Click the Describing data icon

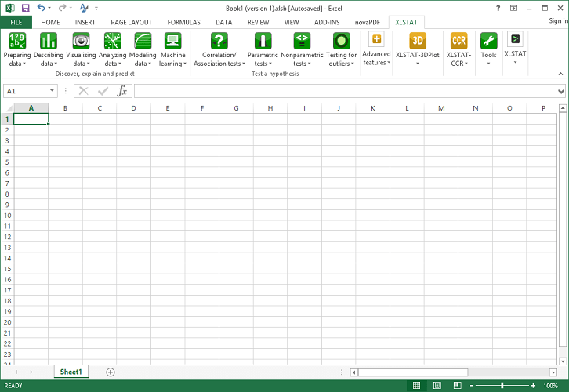coord(49,49)
